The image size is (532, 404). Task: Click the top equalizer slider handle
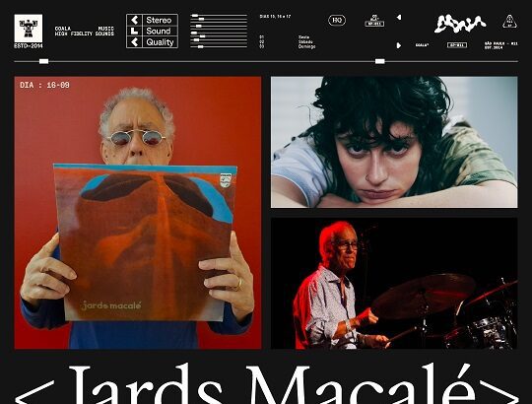194,16
